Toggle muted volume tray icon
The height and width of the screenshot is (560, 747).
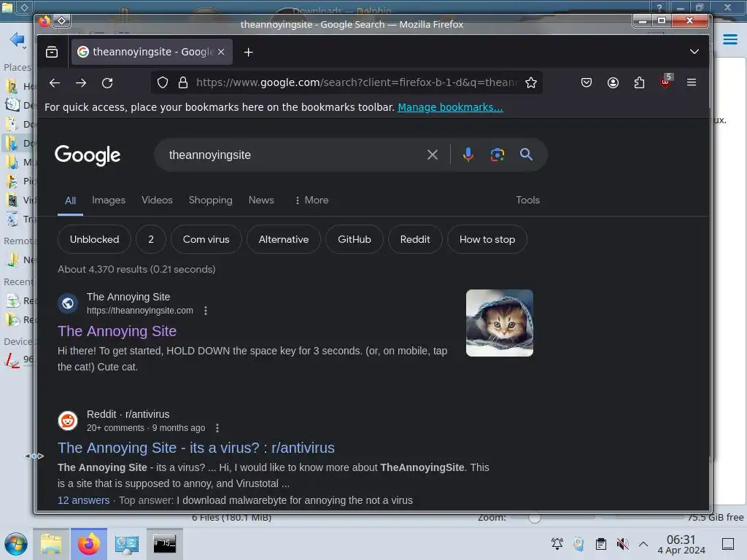click(622, 544)
